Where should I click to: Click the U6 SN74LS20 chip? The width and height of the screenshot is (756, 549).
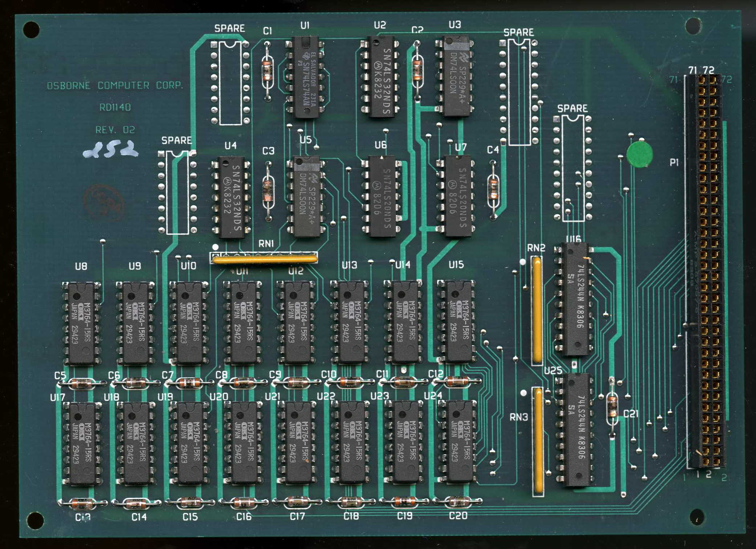(381, 196)
